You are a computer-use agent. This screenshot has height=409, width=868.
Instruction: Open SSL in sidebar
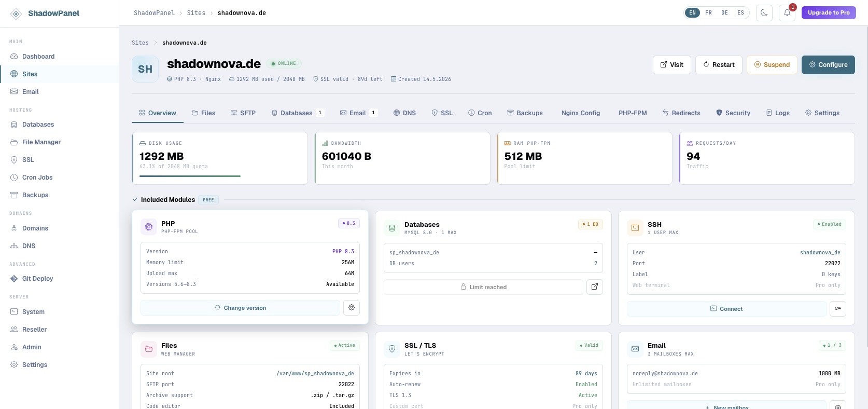60,160
